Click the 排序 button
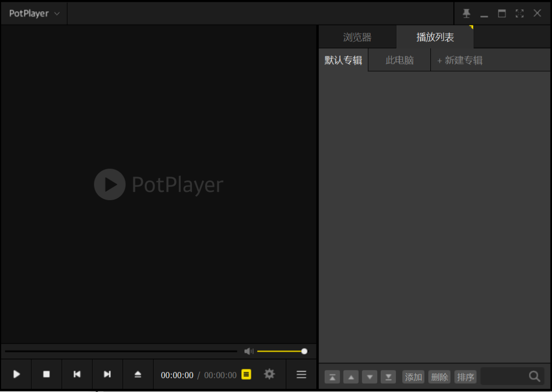 coord(466,377)
